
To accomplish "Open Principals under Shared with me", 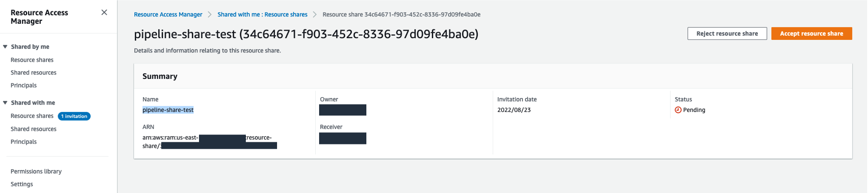I will pyautogui.click(x=23, y=142).
